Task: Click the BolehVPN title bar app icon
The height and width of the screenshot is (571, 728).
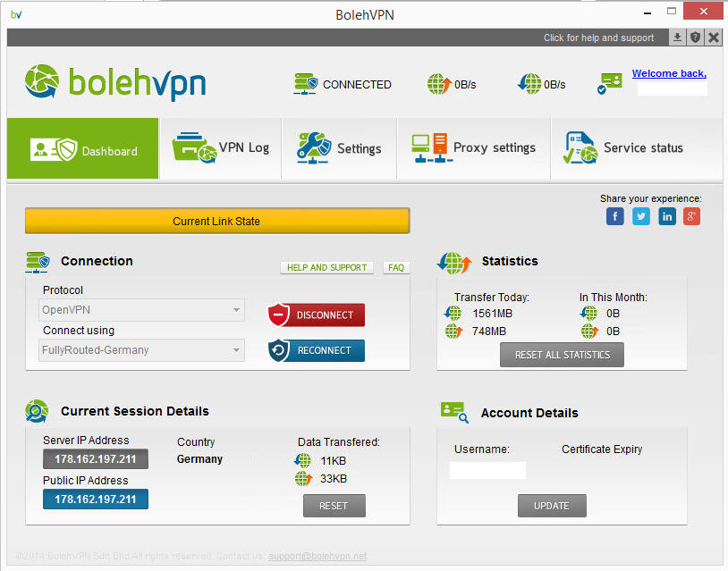Action: coord(16,14)
